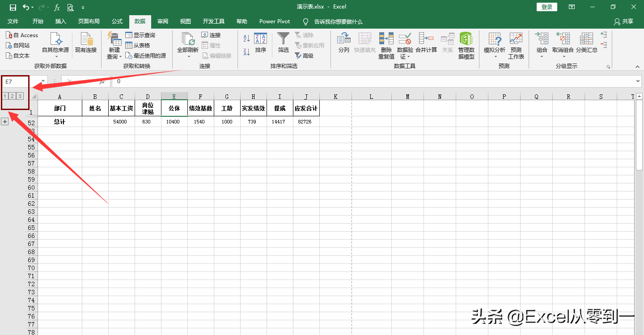644x335 pixels.
Task: Click the vertical scrollbar thumb
Action: (639, 135)
